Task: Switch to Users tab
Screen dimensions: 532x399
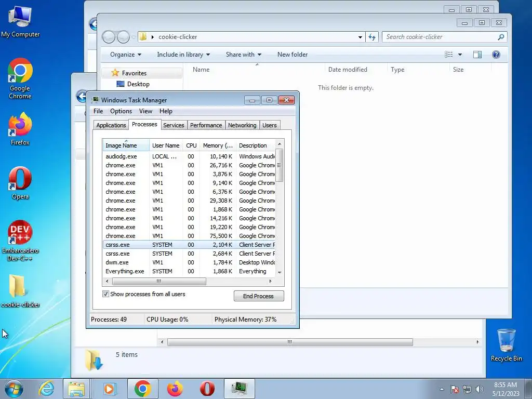Action: pos(270,125)
